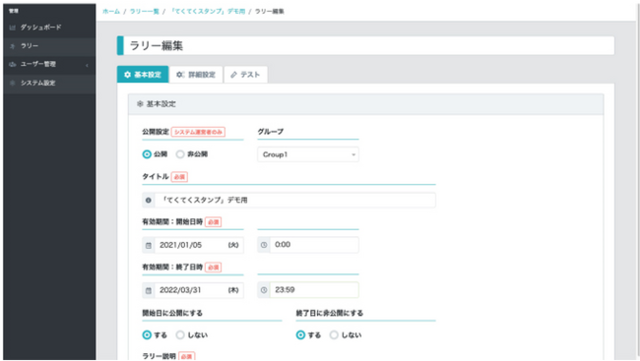The height and width of the screenshot is (361, 640).
Task: Click the info icon beside title field
Action: (149, 200)
